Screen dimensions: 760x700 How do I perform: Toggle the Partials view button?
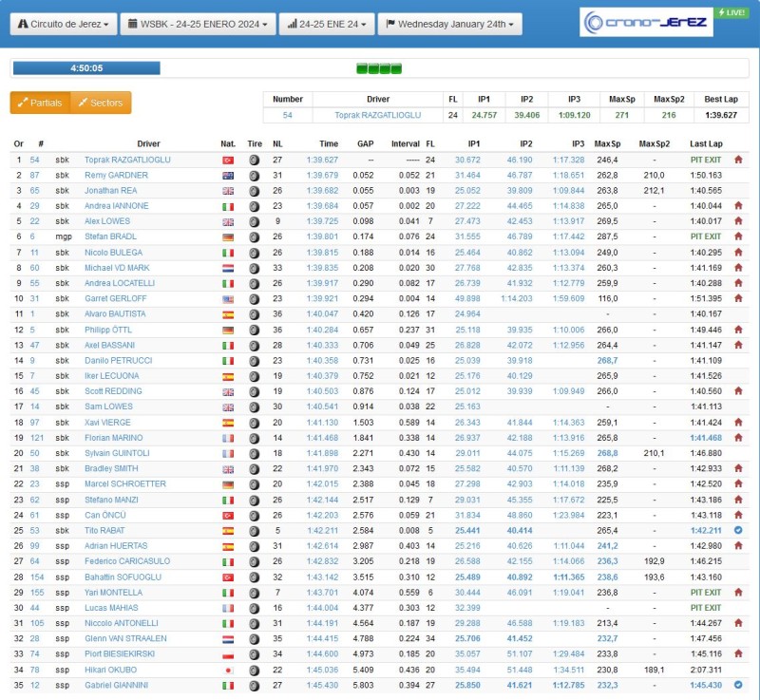[x=40, y=103]
